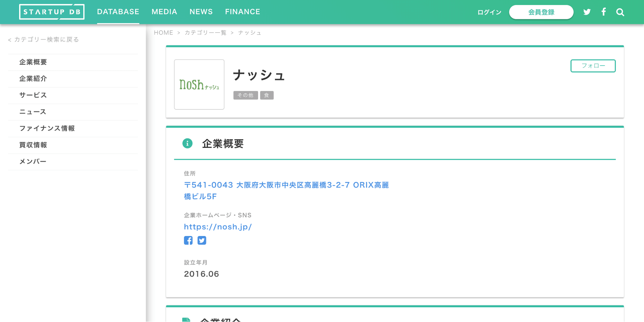Viewport: 644px width, 322px height.
Task: Click the info icon beside 企業概要 heading
Action: (187, 143)
